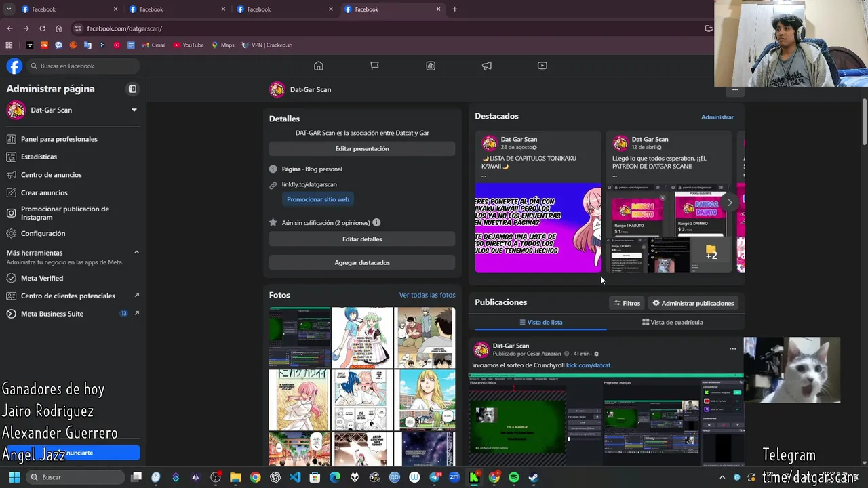Viewport: 868px width, 488px height.
Task: Open Visual Studio Code from the taskbar
Action: (x=295, y=477)
